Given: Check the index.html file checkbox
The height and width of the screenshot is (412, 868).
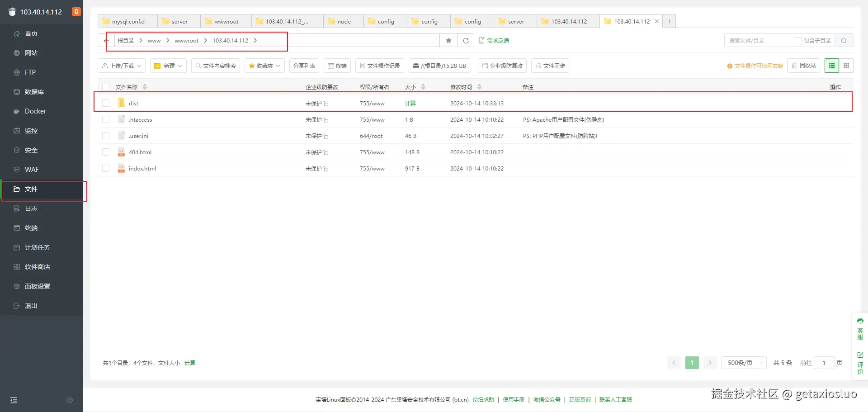Looking at the screenshot, I should [x=106, y=168].
